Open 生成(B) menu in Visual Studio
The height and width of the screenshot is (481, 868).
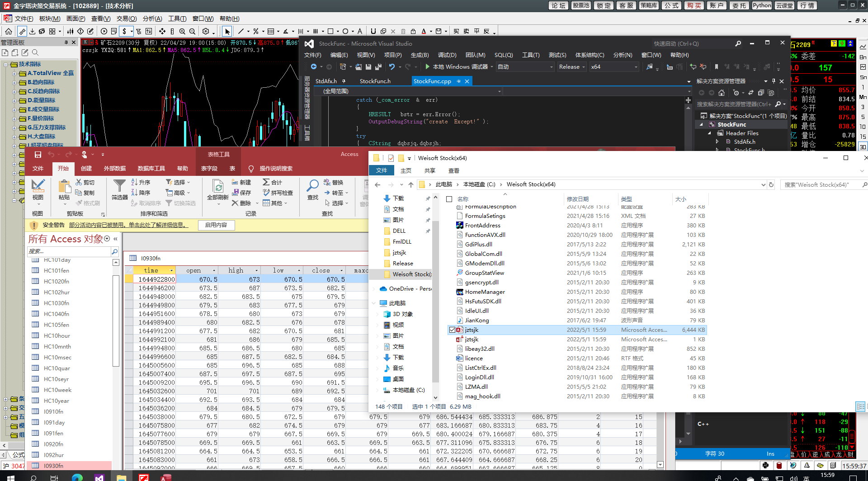420,55
